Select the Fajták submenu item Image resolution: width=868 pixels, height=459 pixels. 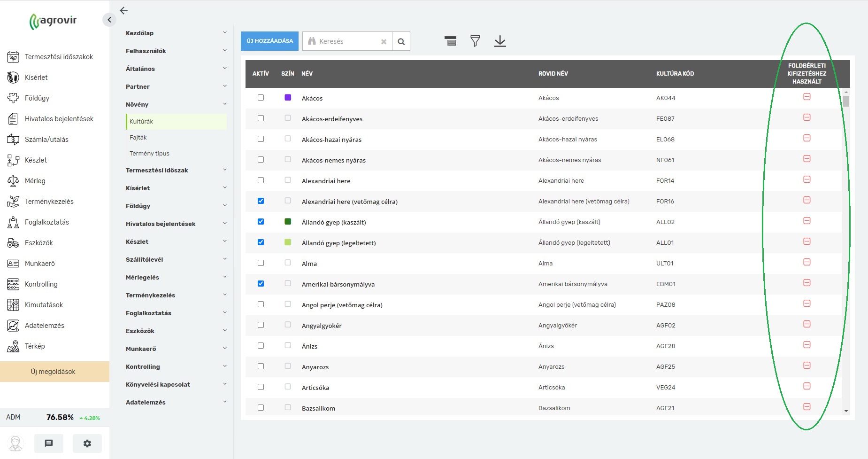(x=138, y=138)
